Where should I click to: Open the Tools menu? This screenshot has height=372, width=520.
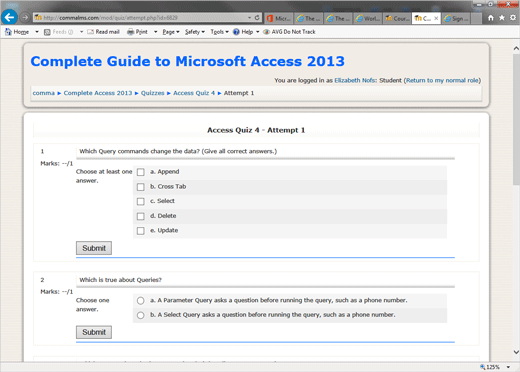point(219,32)
